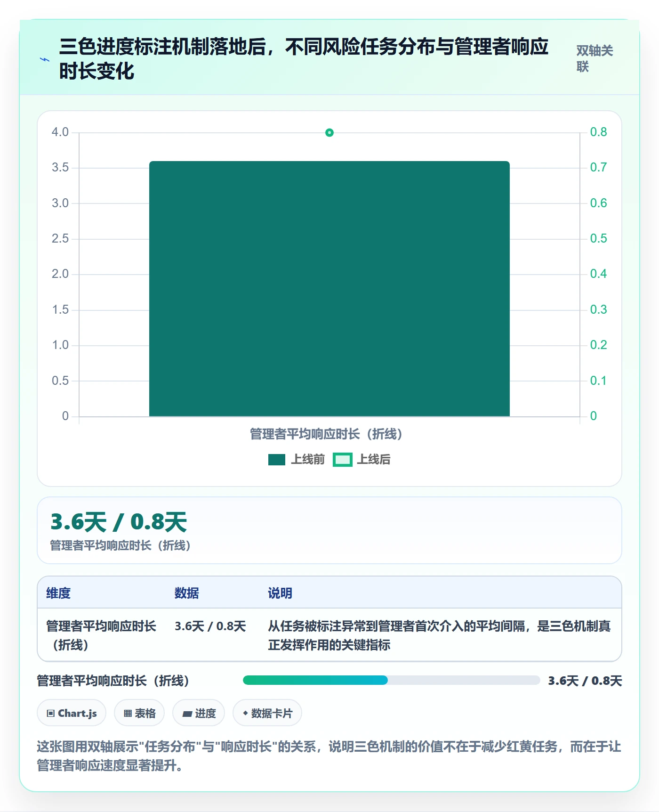
Task: Click the 维度 column header
Action: pos(58,593)
